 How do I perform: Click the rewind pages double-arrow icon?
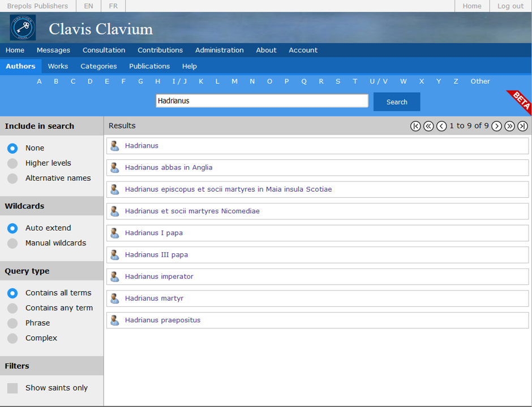pos(428,126)
